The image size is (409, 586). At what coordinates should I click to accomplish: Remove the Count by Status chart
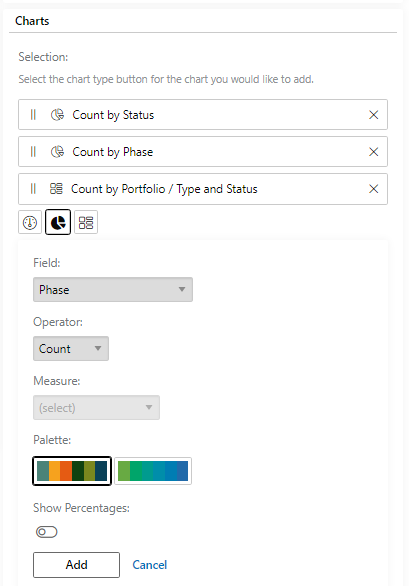tap(373, 115)
